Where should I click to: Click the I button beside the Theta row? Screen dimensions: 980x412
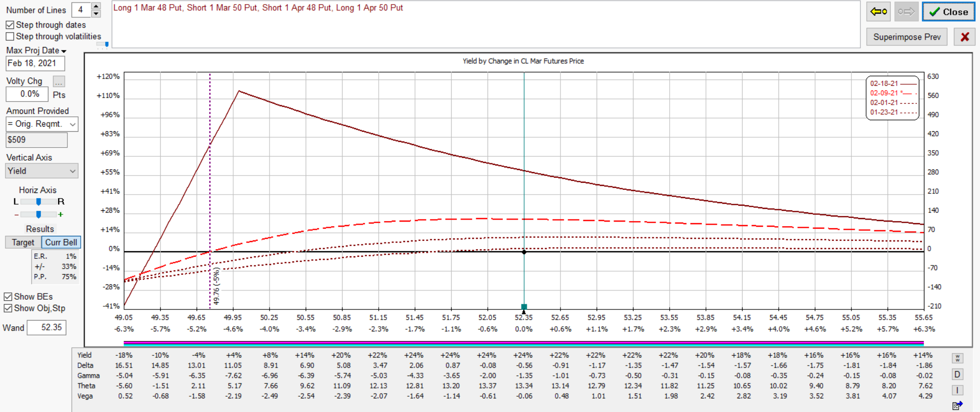[958, 390]
